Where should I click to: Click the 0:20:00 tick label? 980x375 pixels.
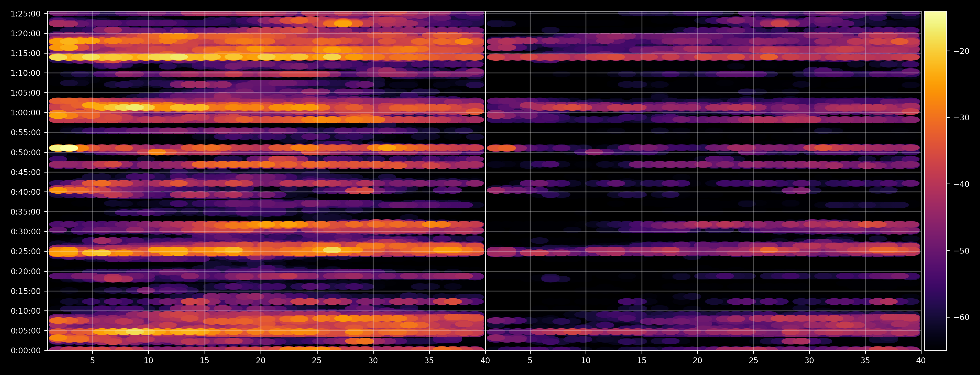(x=26, y=272)
